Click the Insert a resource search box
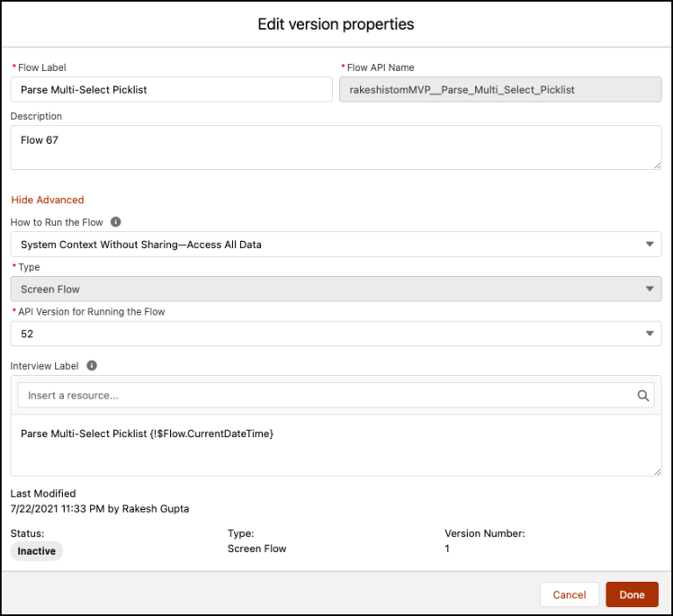The image size is (673, 616). point(336,395)
